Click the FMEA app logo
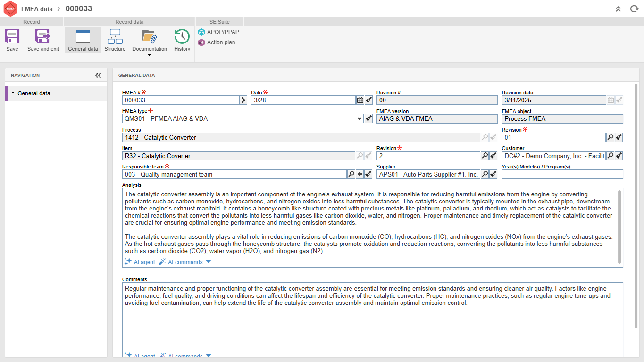The height and width of the screenshot is (362, 644). click(x=10, y=9)
